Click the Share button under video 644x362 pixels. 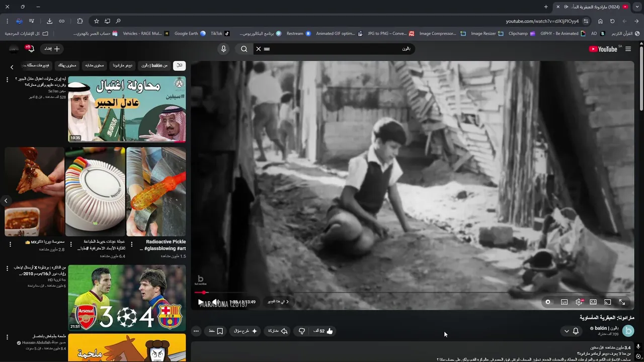pos(277,331)
